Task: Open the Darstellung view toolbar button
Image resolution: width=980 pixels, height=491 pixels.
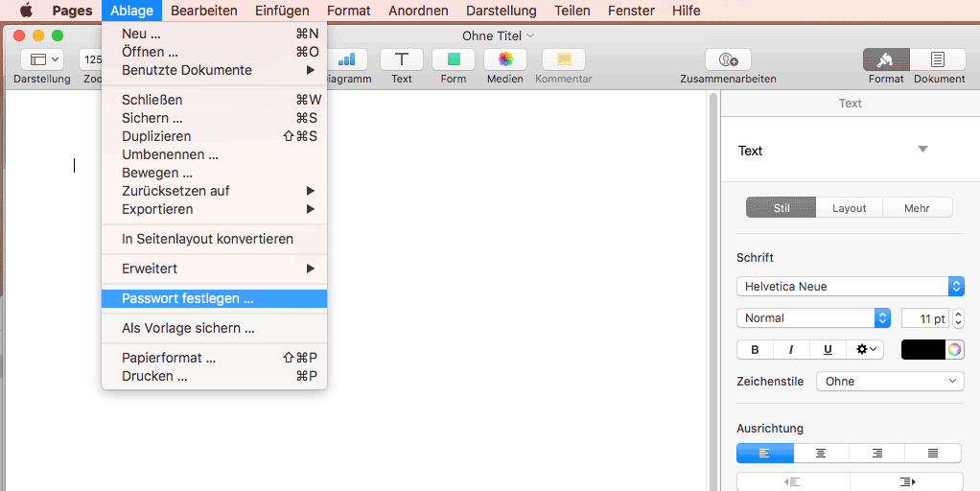Action: click(42, 59)
